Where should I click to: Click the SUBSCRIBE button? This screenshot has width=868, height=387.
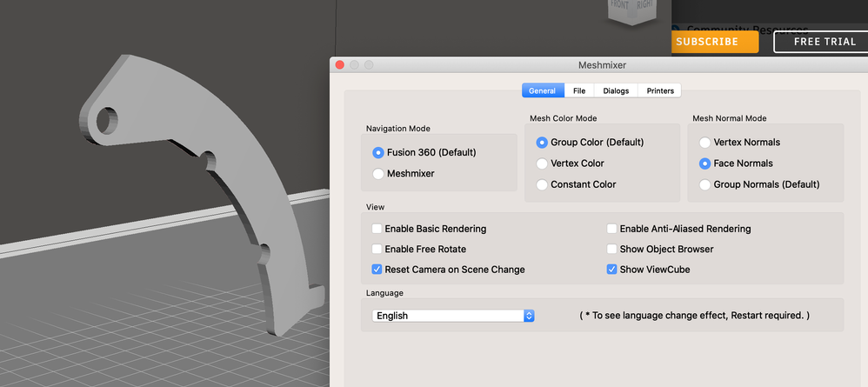(x=715, y=42)
